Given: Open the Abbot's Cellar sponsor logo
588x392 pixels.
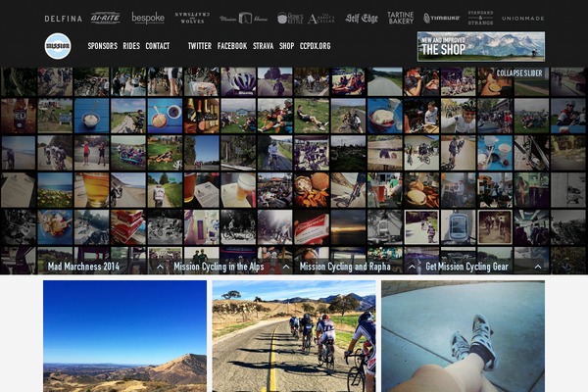Looking at the screenshot, I should click(x=321, y=19).
